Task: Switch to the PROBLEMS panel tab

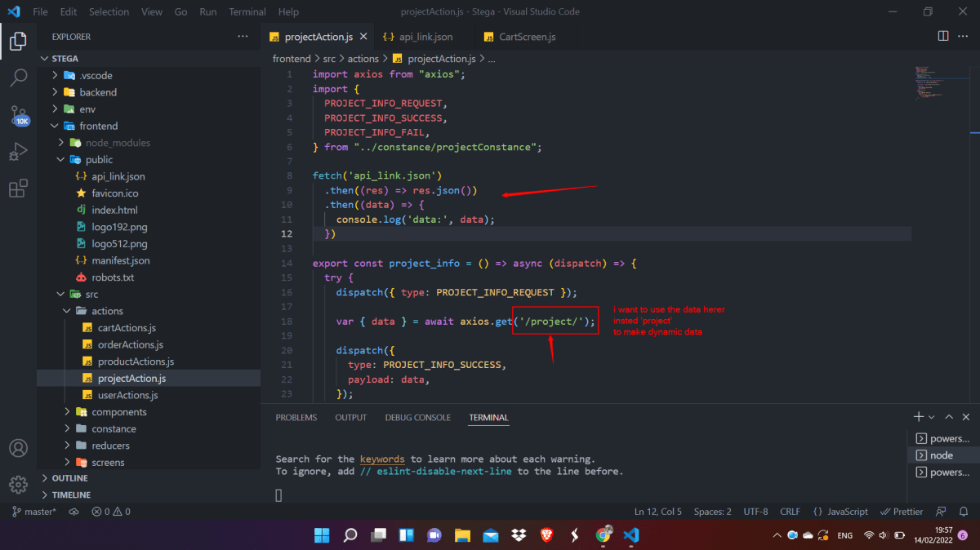Action: [296, 417]
